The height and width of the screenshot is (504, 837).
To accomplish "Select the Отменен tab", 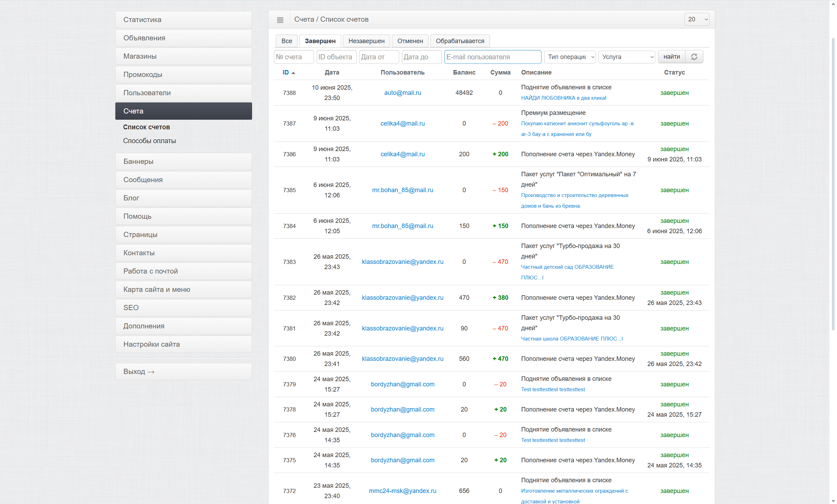I will pyautogui.click(x=410, y=41).
